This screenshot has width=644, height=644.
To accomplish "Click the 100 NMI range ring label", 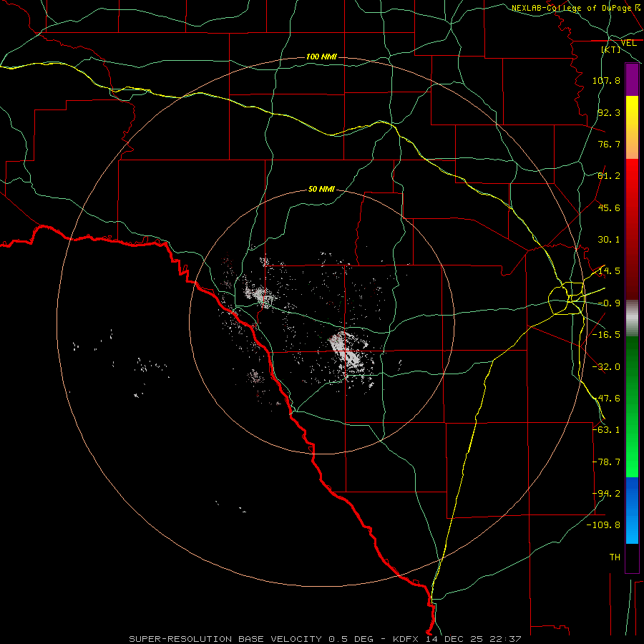I will (x=321, y=57).
